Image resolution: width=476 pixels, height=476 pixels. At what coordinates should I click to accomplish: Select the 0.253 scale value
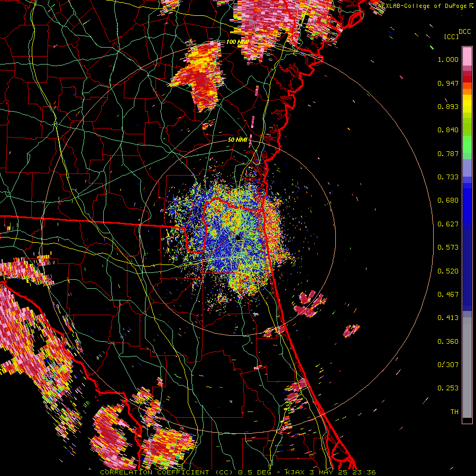point(448,388)
